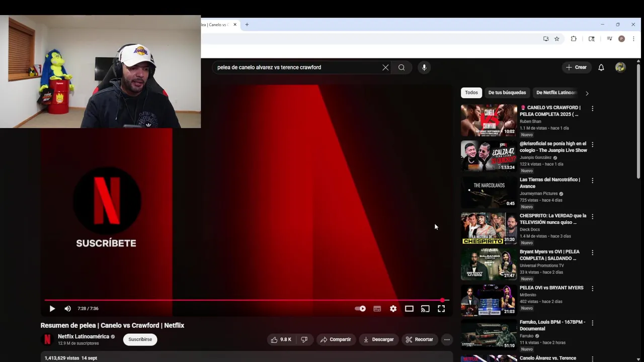Screen dimensions: 644x362
Task: Open options for PELEA OVI vs BRYANT MYERS
Action: 592,289
